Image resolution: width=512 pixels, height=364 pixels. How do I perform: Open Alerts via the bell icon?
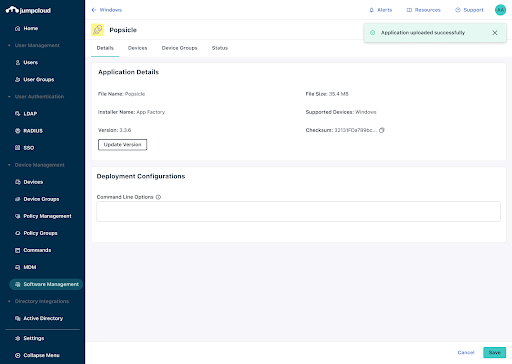(371, 10)
